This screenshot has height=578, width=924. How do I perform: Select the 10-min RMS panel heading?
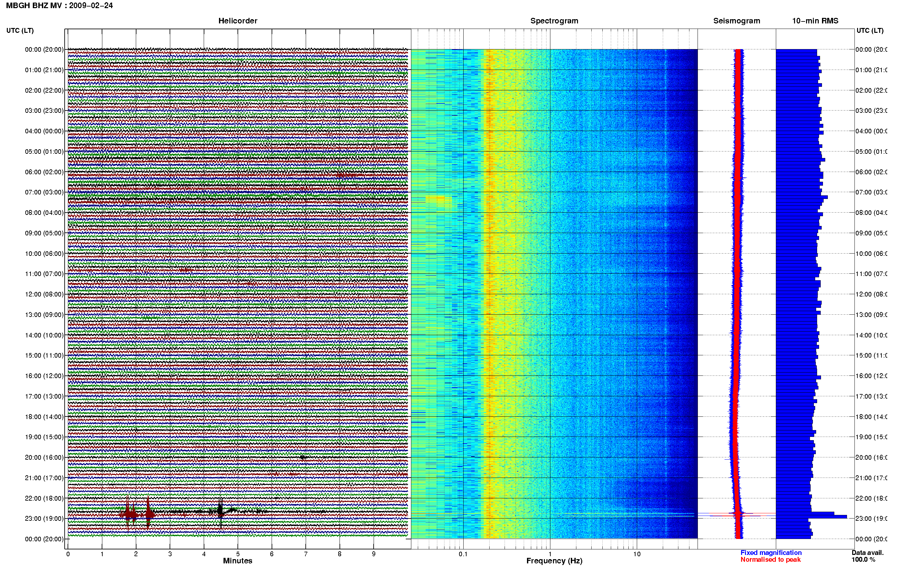[815, 21]
